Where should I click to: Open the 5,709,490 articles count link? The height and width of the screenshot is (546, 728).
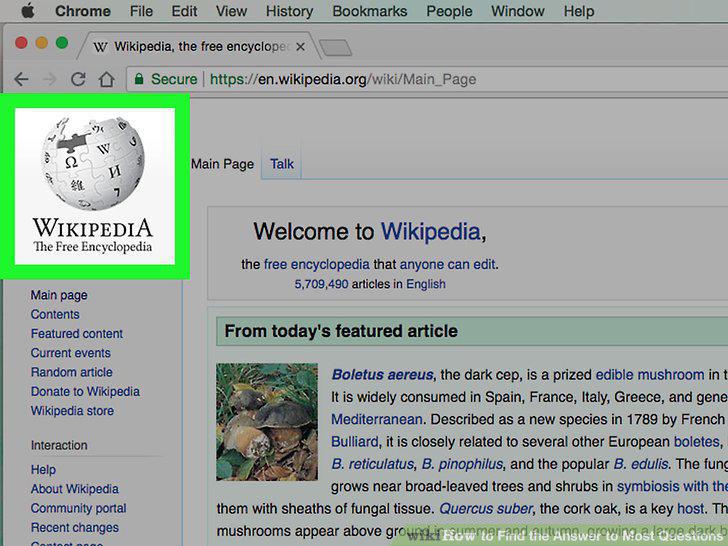[x=321, y=284]
